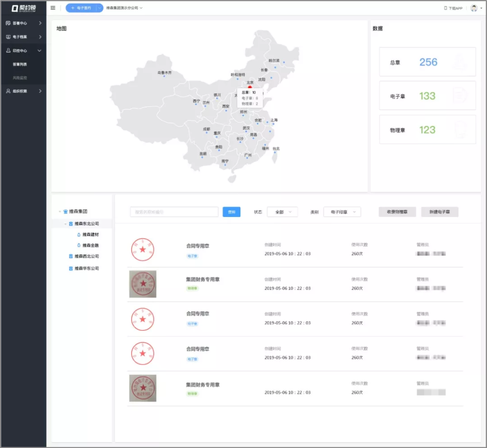
Task: Click the 物理章 123 data card
Action: (427, 129)
